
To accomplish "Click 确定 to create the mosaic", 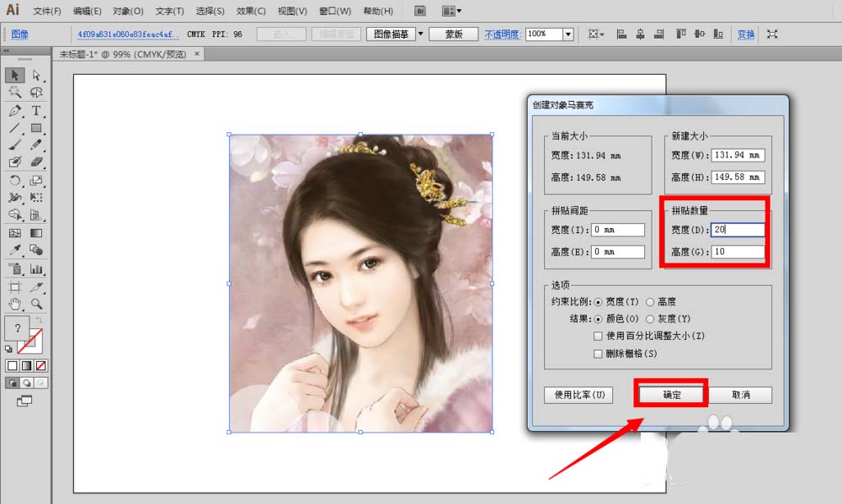I will 672,395.
